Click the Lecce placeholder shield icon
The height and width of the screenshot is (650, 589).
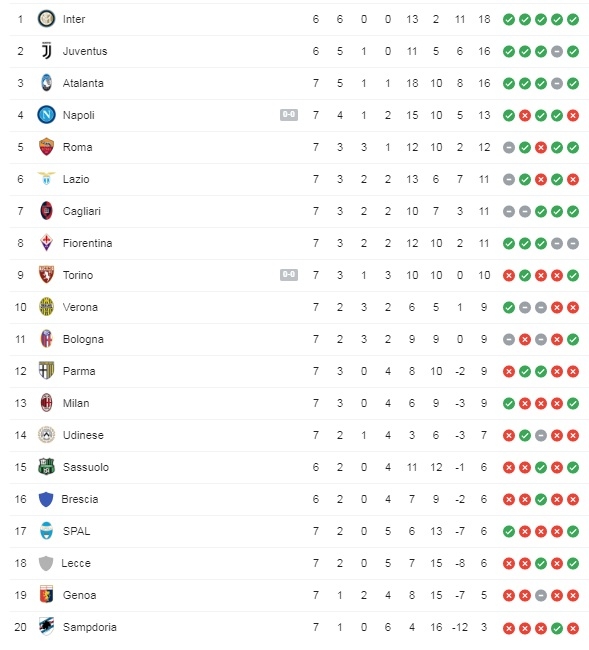pos(46,563)
